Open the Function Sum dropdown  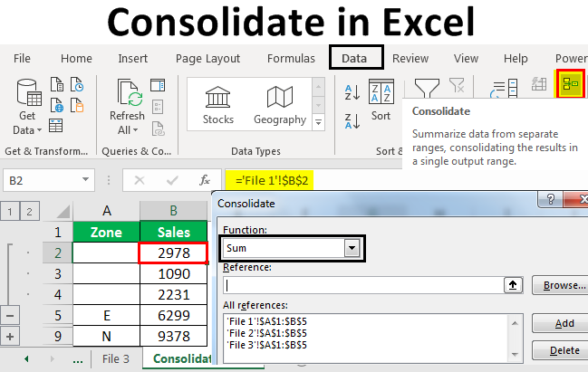[352, 248]
